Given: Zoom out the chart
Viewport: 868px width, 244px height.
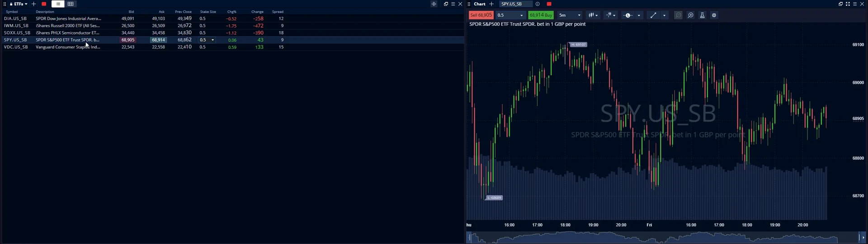Looking at the screenshot, I should point(679,15).
